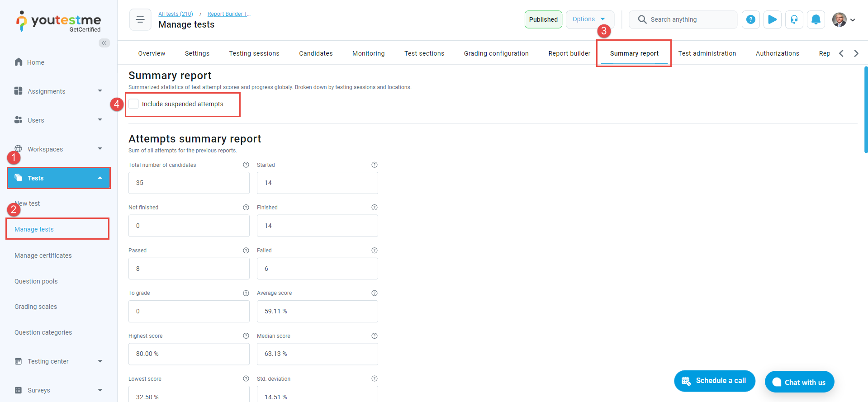Open the Monitoring tab
Viewport: 868px width, 402px height.
(x=369, y=53)
